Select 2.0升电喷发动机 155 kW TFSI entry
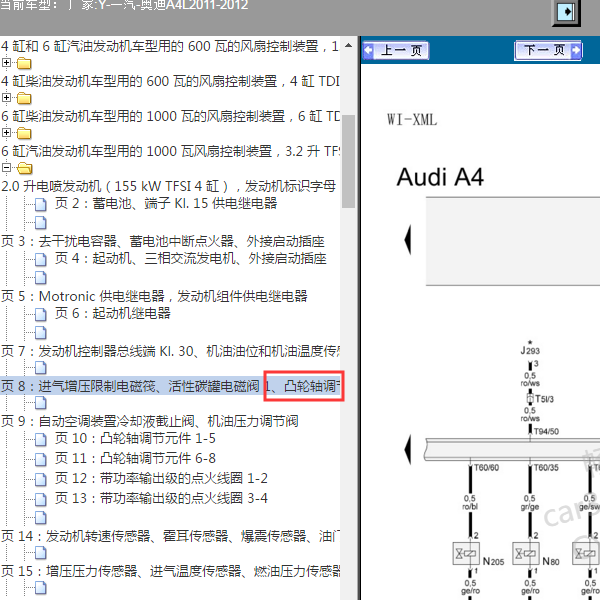 coord(168,186)
